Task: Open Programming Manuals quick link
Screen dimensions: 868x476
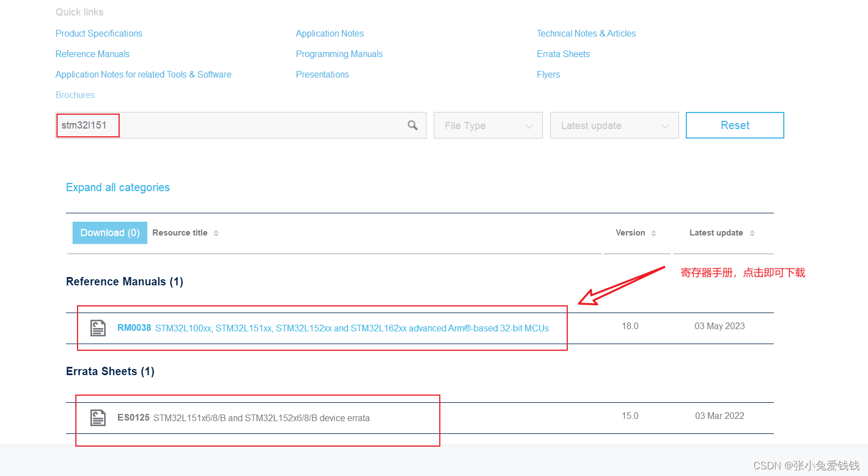Action: pyautogui.click(x=339, y=54)
